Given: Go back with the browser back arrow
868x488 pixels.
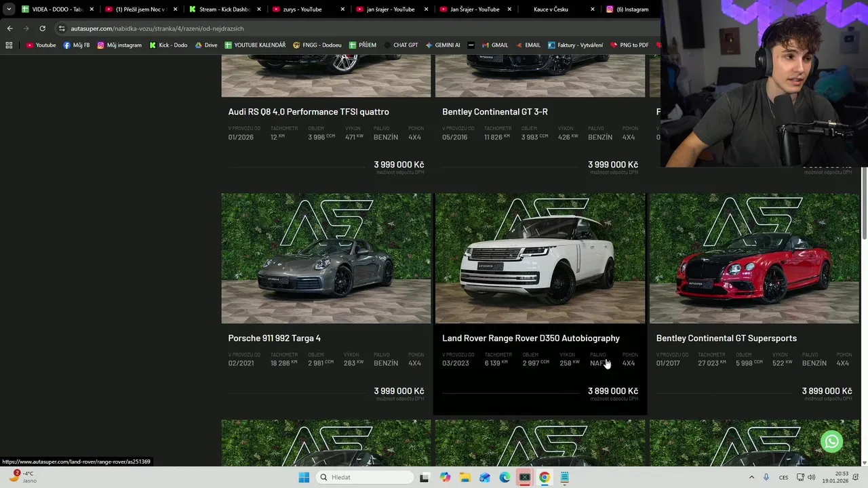Looking at the screenshot, I should 9,28.
